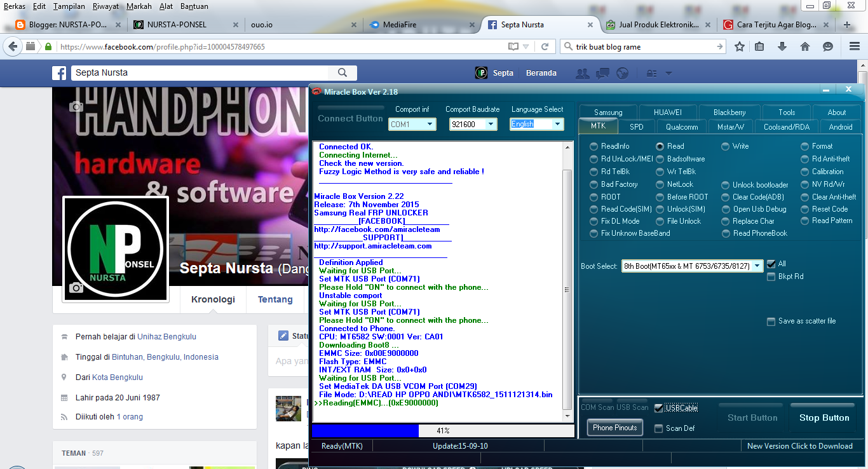Screen dimensions: 868x469
Task: Open the Tentang profile tab
Action: coord(275,299)
